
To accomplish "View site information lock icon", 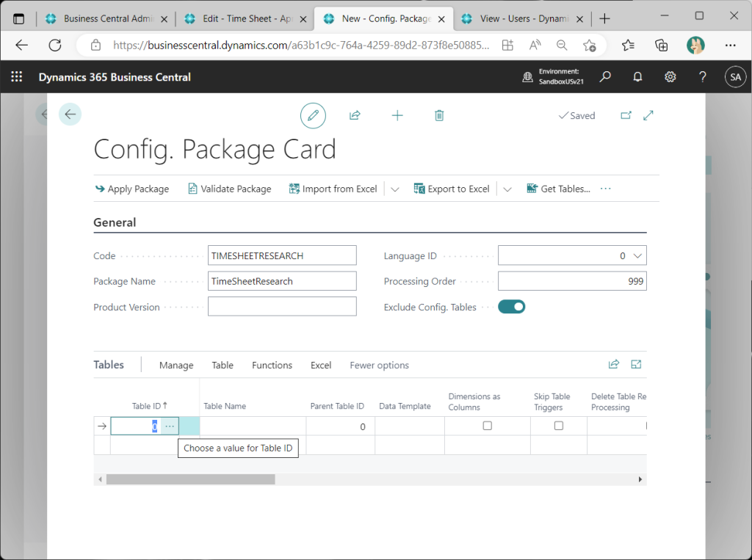I will [x=96, y=46].
